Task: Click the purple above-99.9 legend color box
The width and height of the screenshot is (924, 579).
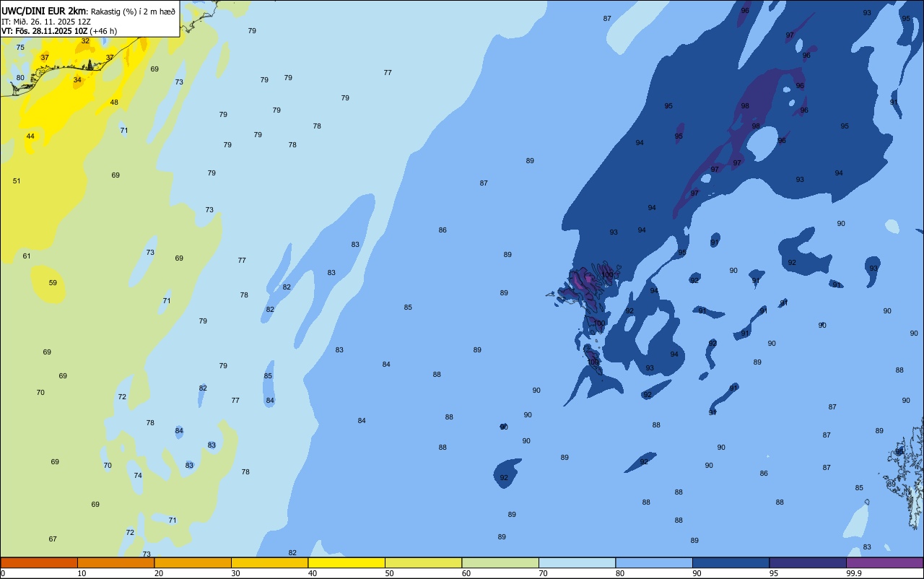Action: click(x=885, y=562)
